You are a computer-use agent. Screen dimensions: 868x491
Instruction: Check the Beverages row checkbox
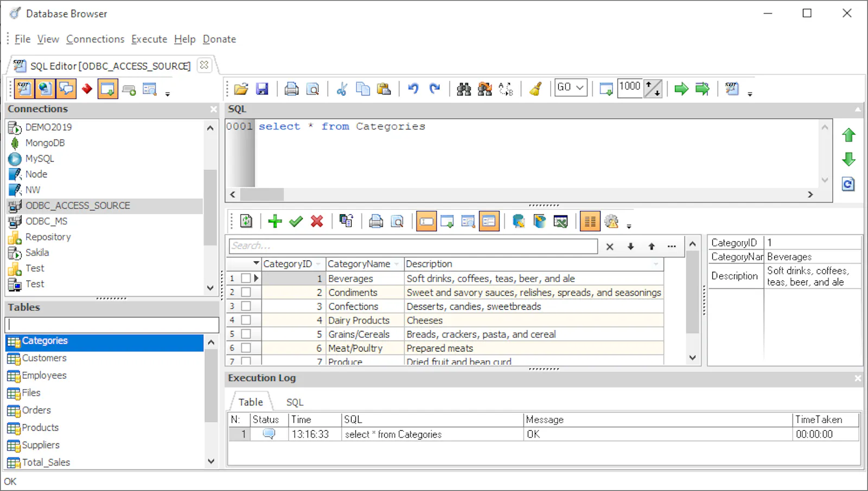(x=246, y=278)
